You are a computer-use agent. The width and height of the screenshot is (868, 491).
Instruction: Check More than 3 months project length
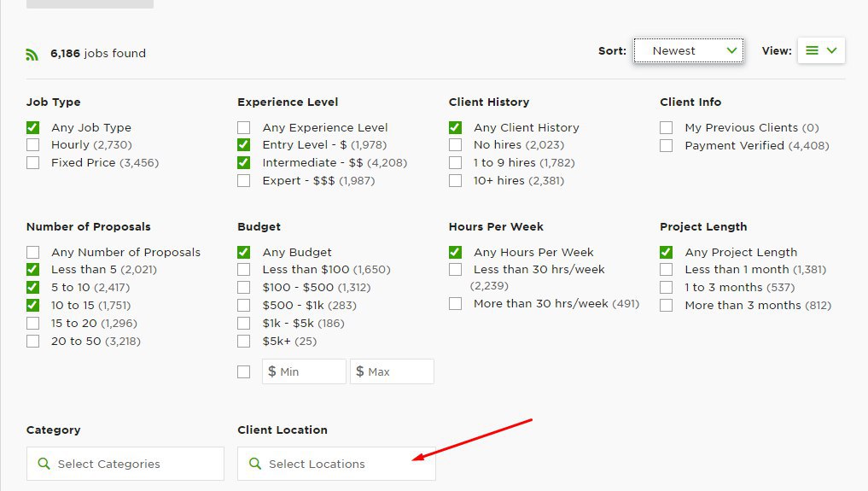tap(666, 305)
